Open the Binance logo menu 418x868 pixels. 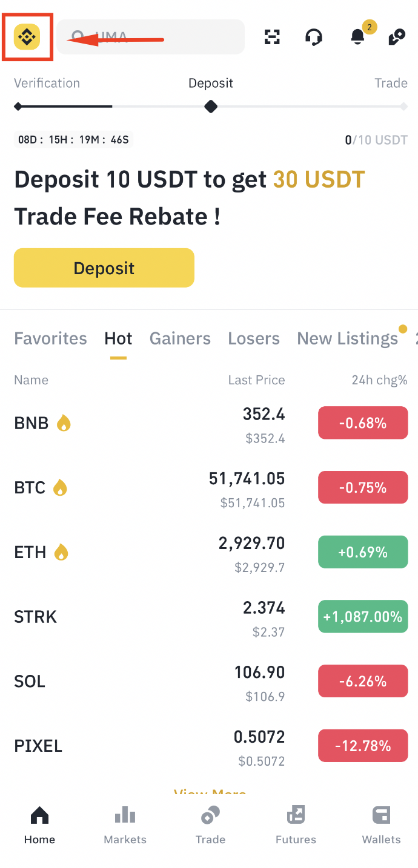[x=27, y=36]
